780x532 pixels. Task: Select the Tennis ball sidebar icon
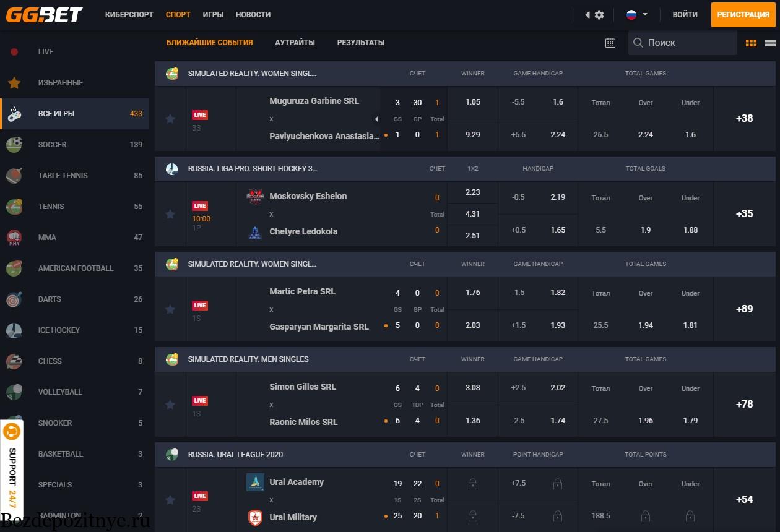point(14,207)
